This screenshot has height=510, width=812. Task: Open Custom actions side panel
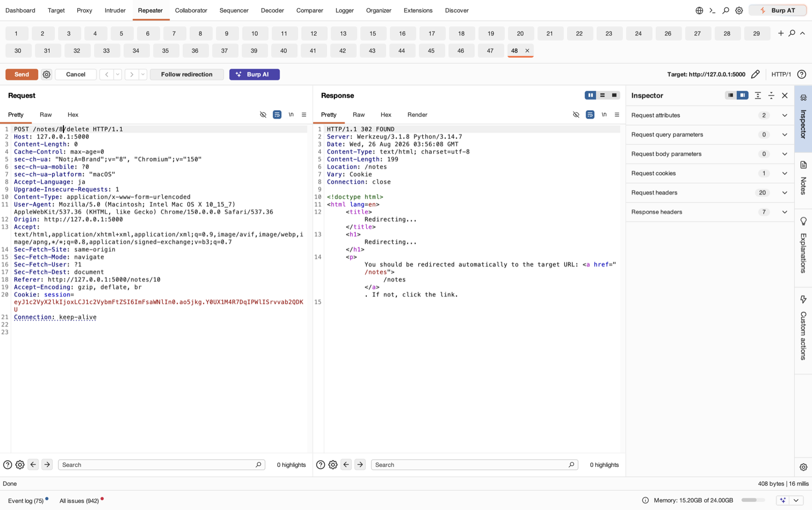pos(803,328)
